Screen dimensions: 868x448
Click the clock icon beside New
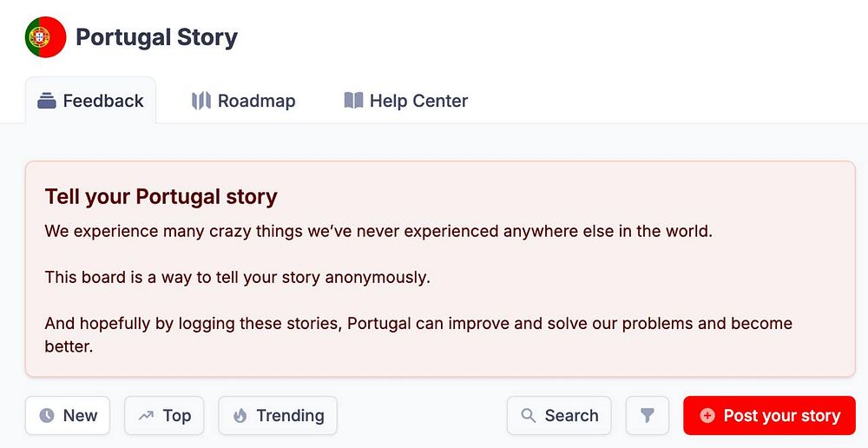[47, 416]
